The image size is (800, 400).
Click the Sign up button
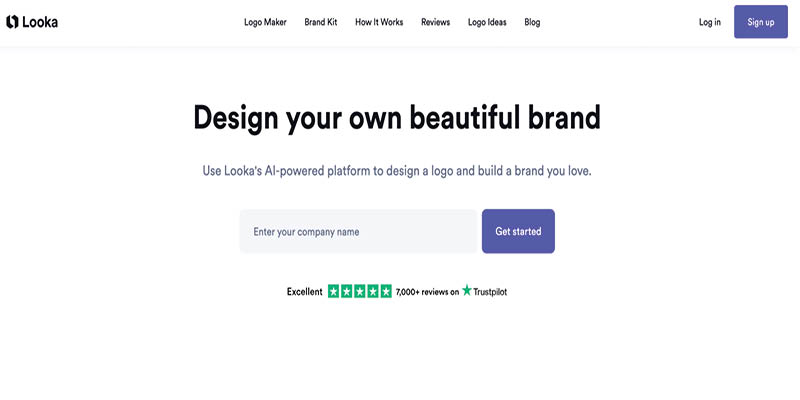pyautogui.click(x=761, y=22)
